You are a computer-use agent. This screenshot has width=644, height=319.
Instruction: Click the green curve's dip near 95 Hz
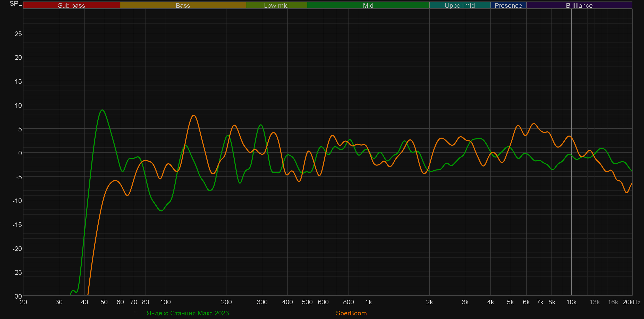click(161, 211)
